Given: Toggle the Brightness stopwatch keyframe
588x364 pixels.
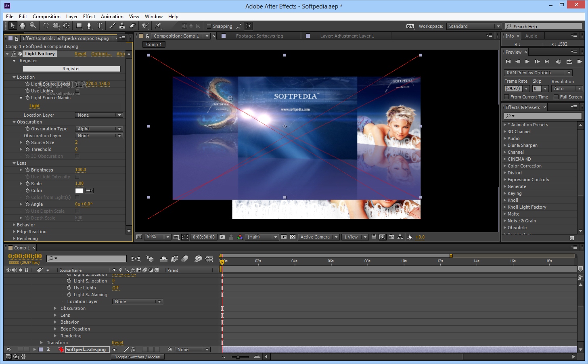Looking at the screenshot, I should click(27, 170).
